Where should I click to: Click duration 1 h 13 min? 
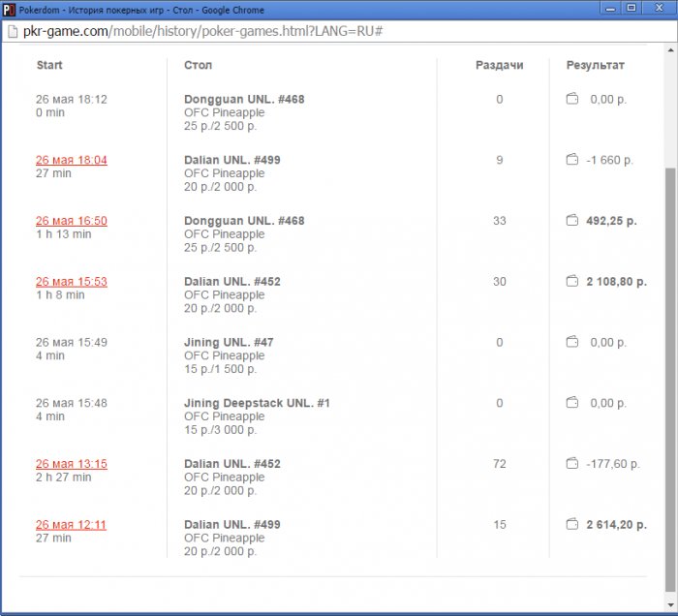coord(64,234)
